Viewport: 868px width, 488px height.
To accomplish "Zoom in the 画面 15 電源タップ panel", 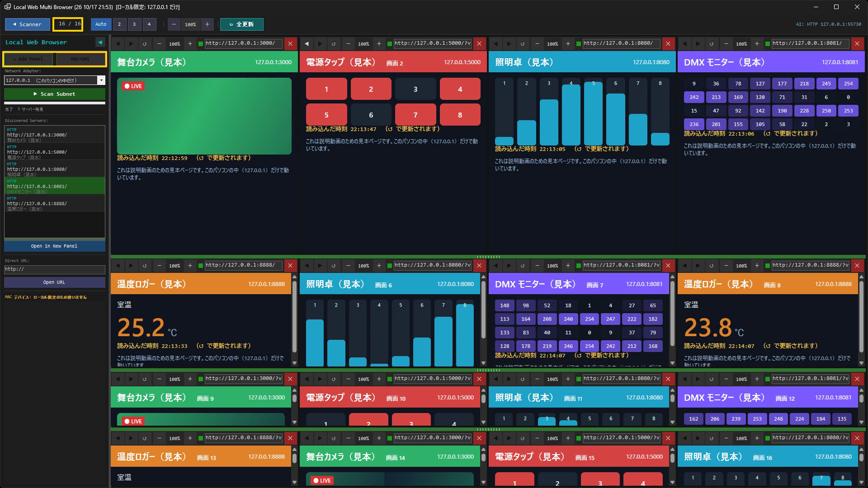I will 568,438.
